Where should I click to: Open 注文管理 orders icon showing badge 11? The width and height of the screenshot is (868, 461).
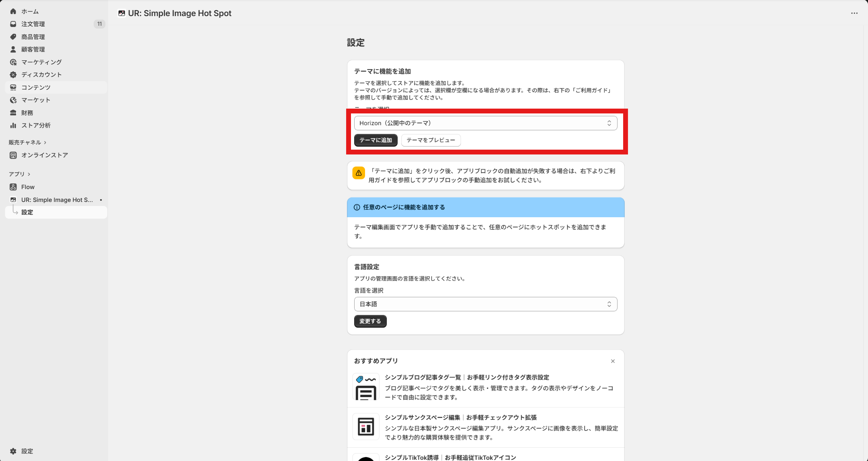[x=13, y=24]
